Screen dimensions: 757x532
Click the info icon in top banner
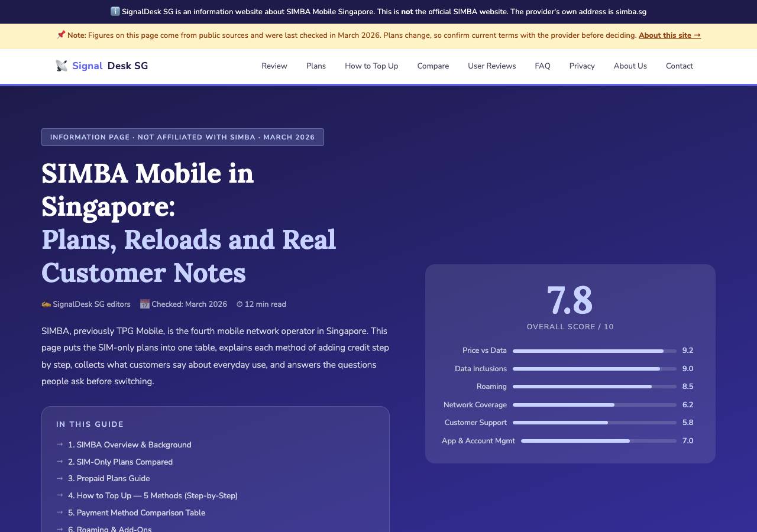[115, 11]
